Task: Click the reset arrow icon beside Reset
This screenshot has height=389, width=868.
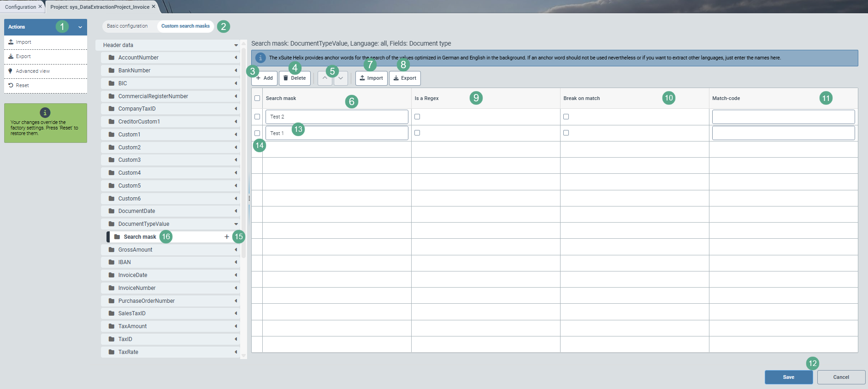Action: 11,85
